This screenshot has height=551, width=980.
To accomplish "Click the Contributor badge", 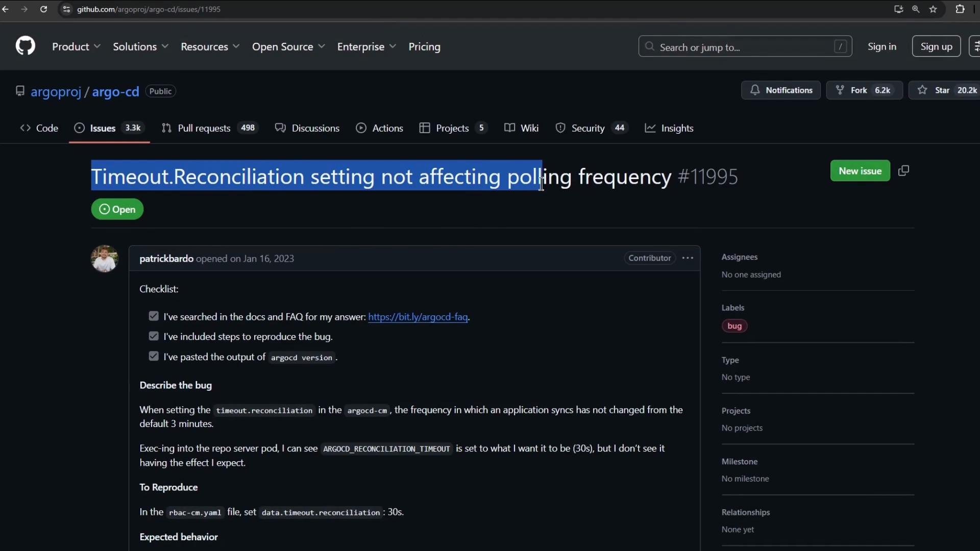I will click(x=649, y=258).
